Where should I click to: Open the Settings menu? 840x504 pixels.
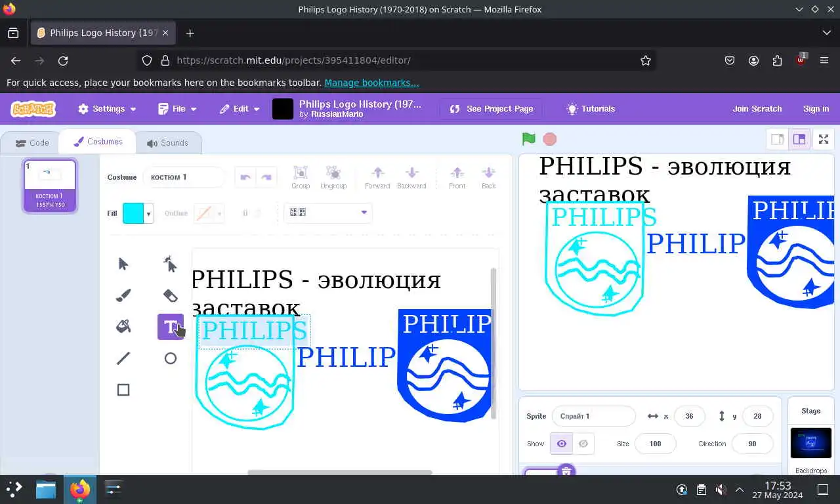tap(107, 109)
